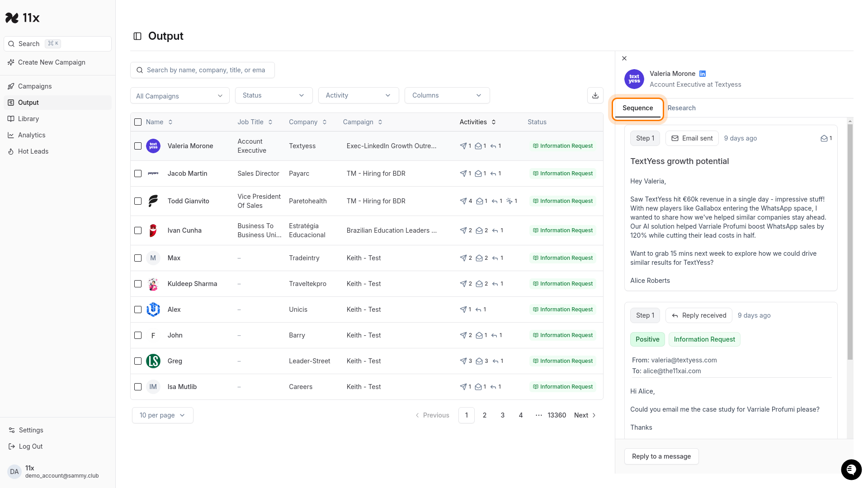Open Hot Leads sidebar item
The height and width of the screenshot is (488, 868).
click(57, 151)
